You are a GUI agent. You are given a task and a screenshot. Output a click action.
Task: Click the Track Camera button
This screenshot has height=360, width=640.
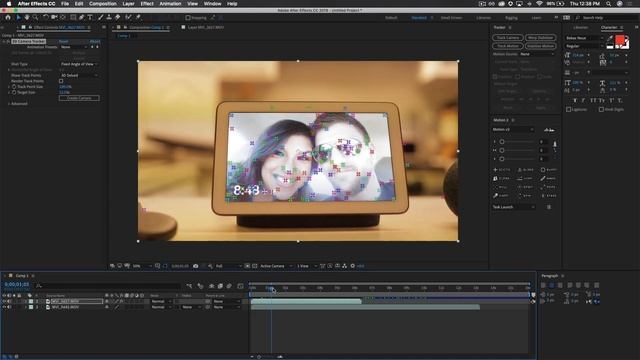click(508, 38)
